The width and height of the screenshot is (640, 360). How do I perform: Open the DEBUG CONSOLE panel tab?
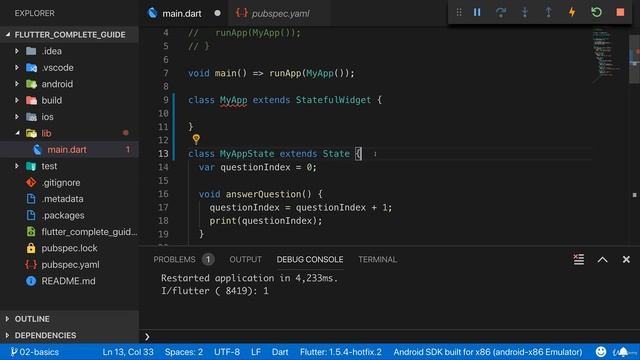click(310, 260)
